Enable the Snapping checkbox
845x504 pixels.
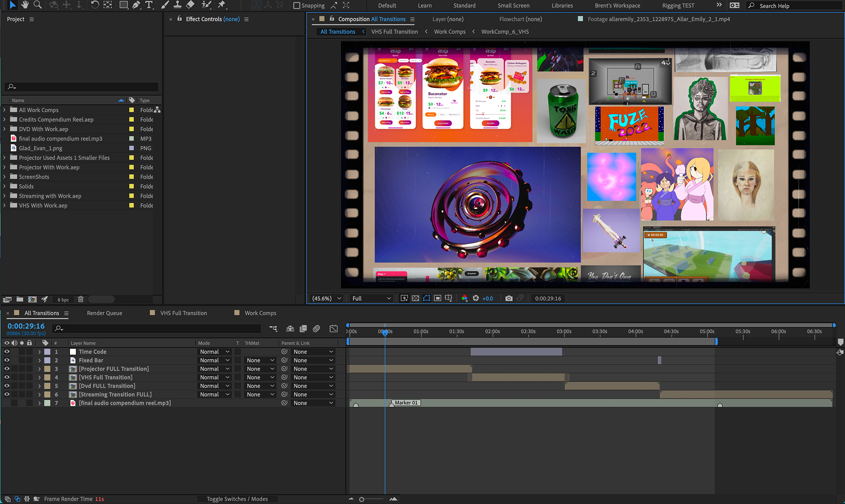pos(297,6)
